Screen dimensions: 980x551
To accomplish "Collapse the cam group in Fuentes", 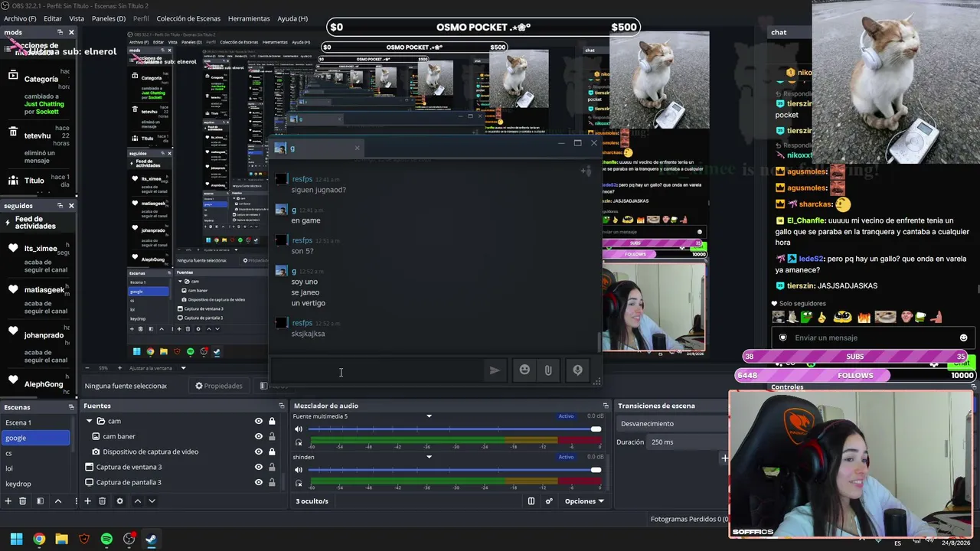I will tap(89, 421).
